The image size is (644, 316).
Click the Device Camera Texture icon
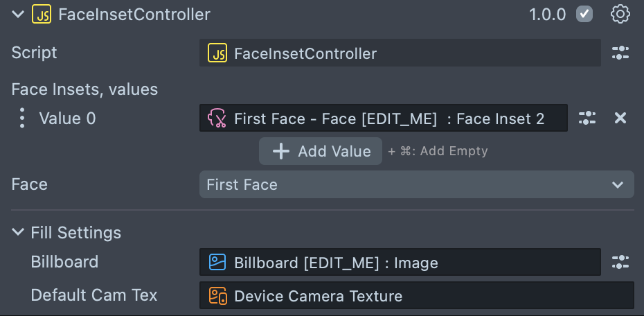217,296
